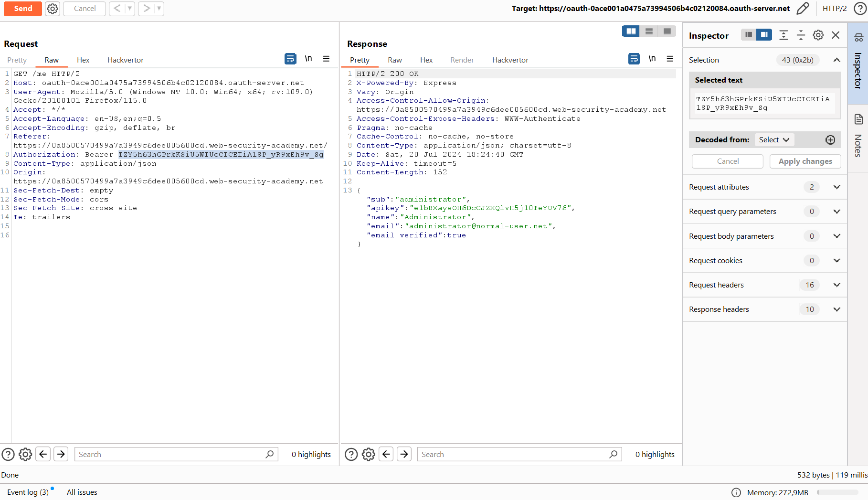Screen dimensions: 868x500
Task: Edit target with the pencil icon
Action: coord(803,9)
